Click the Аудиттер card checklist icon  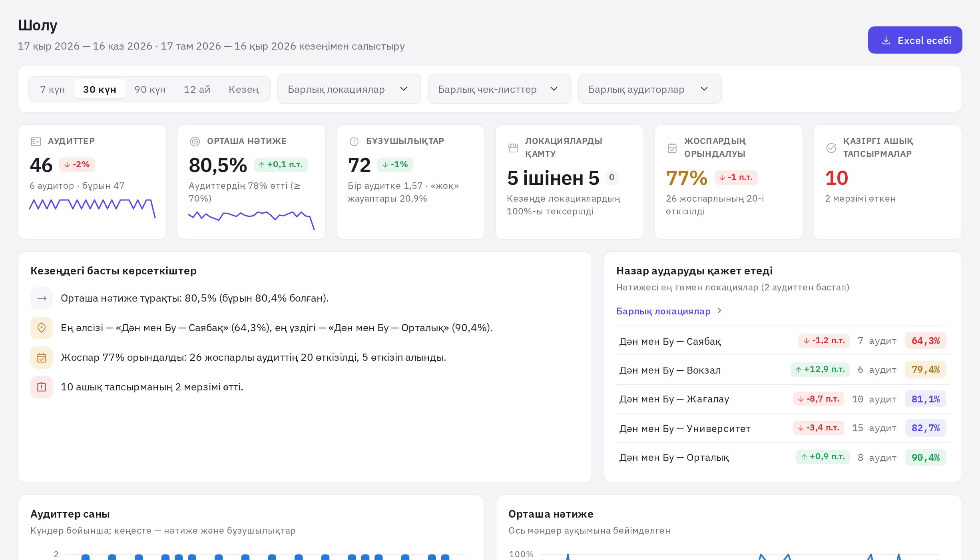click(x=36, y=141)
